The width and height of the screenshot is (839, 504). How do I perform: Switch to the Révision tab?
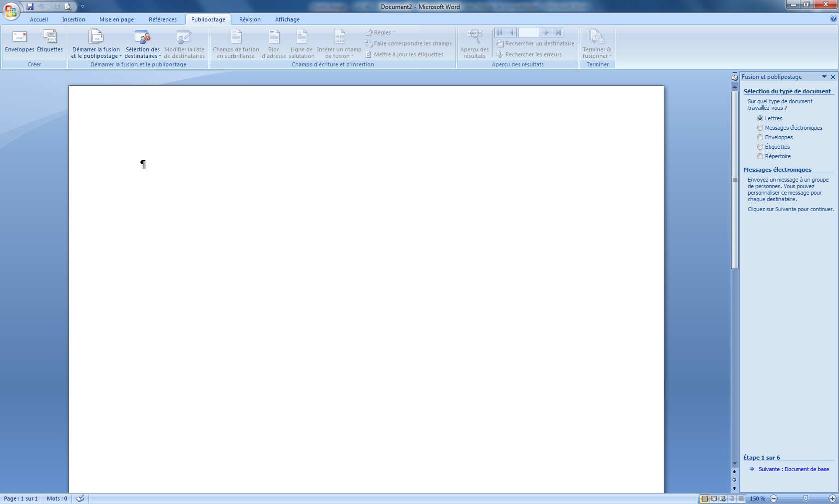tap(250, 19)
